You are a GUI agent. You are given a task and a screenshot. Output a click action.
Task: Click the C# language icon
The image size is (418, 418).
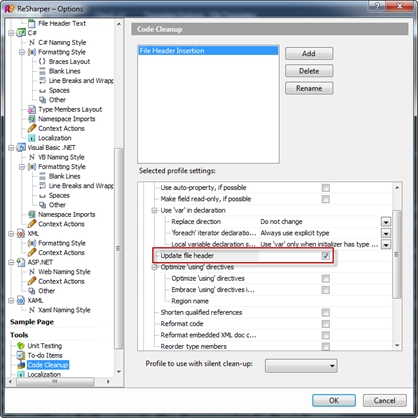(x=21, y=33)
